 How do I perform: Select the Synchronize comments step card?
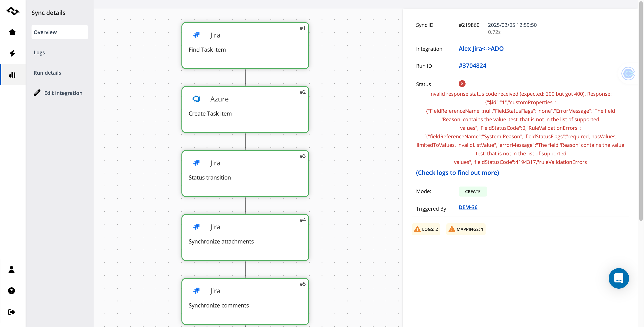[x=245, y=301]
